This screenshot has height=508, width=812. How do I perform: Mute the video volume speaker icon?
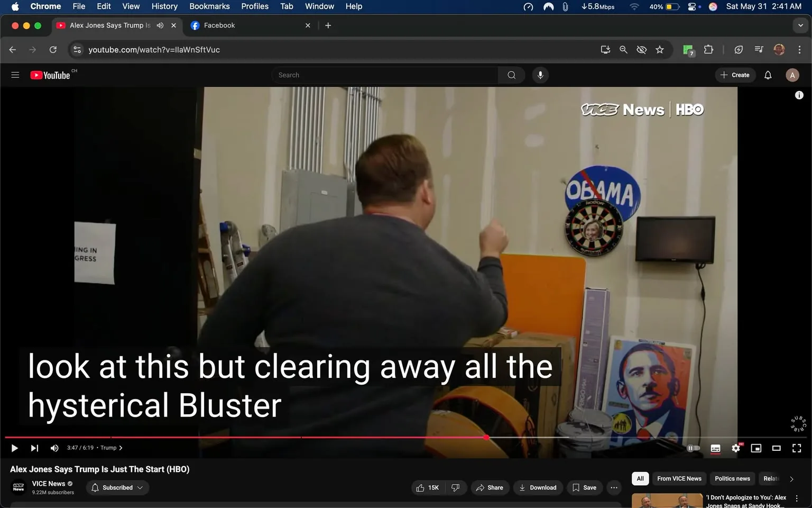[x=54, y=448]
